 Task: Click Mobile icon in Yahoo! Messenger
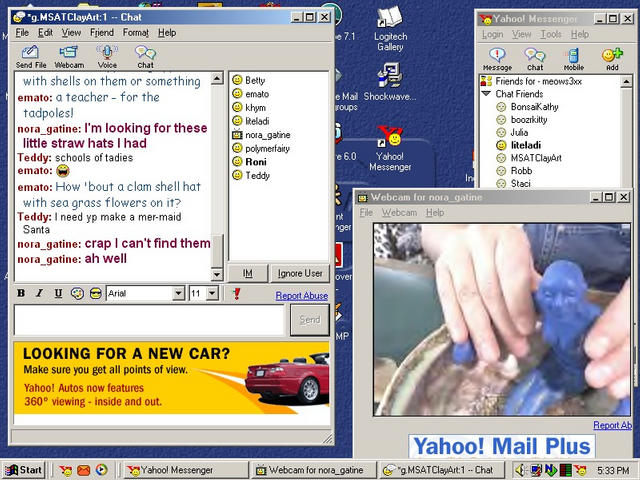pyautogui.click(x=573, y=59)
